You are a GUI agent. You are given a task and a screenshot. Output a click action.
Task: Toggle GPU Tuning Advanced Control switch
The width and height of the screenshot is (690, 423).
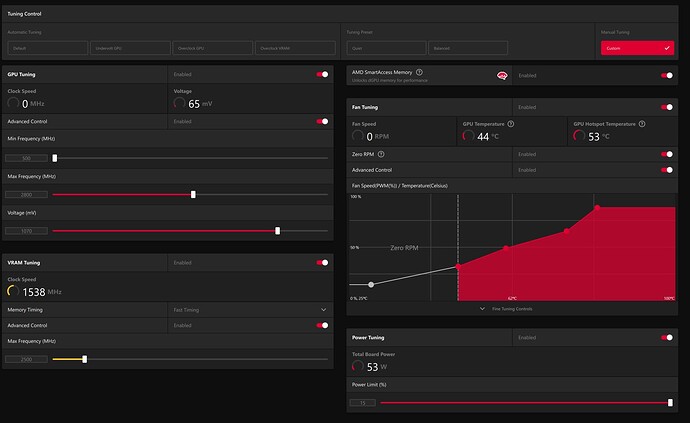323,121
